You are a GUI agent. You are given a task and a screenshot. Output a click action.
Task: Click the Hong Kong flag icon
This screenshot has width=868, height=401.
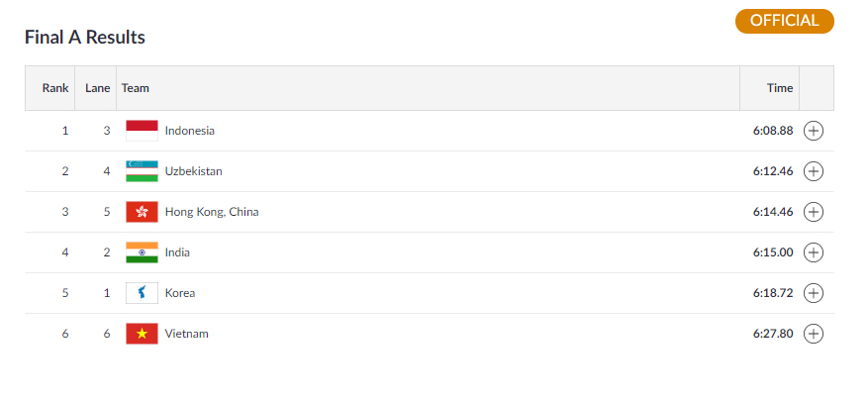142,212
